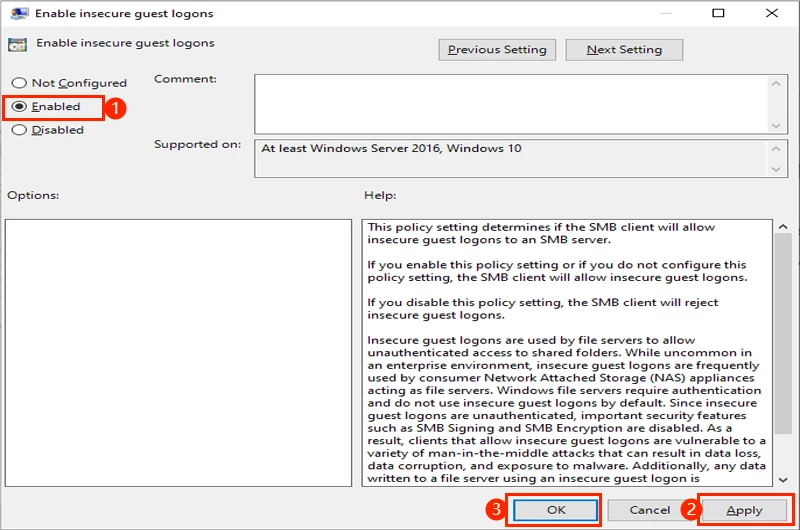Close the dialog window
The image size is (800, 530).
tap(771, 13)
